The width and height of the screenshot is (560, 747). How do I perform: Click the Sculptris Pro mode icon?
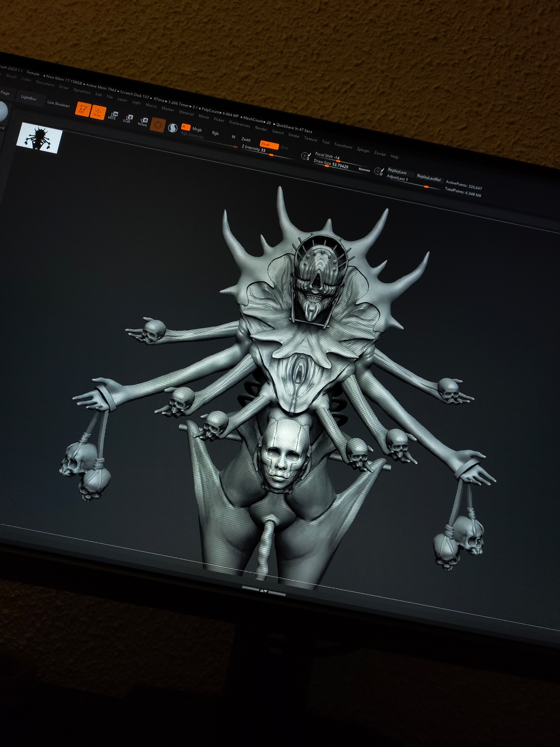(x=172, y=128)
